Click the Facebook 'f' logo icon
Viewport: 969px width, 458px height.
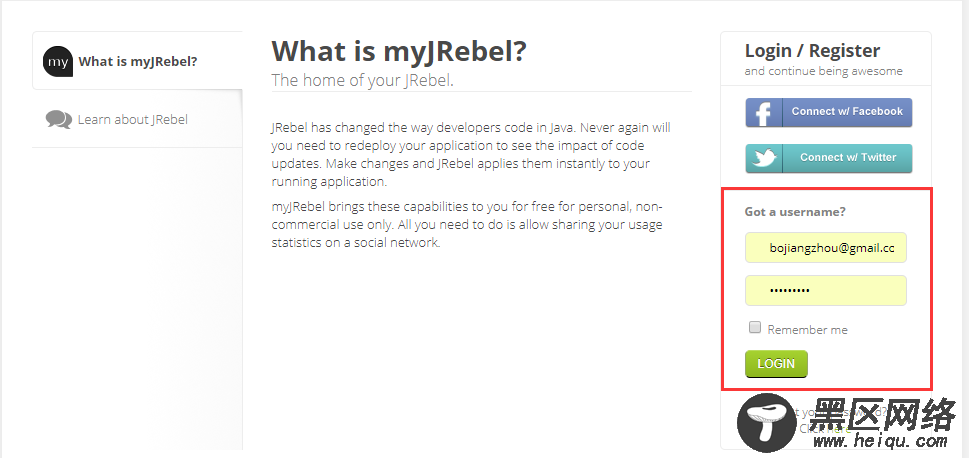(764, 112)
